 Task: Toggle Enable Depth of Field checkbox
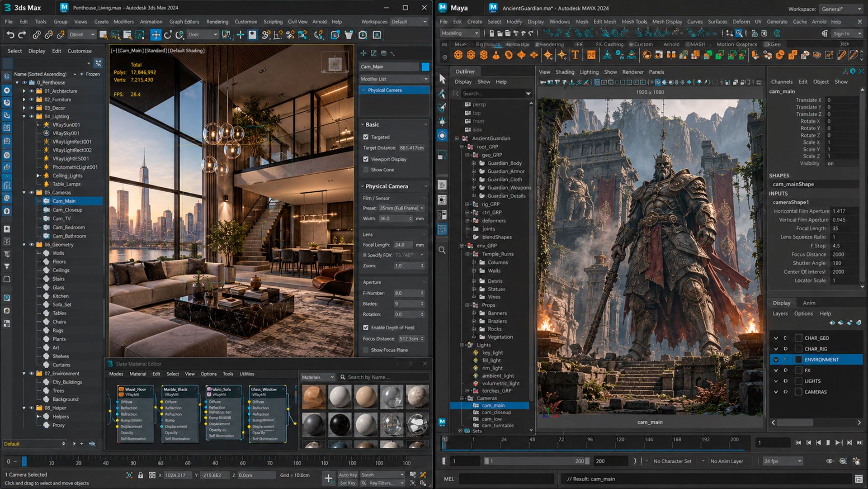point(366,328)
